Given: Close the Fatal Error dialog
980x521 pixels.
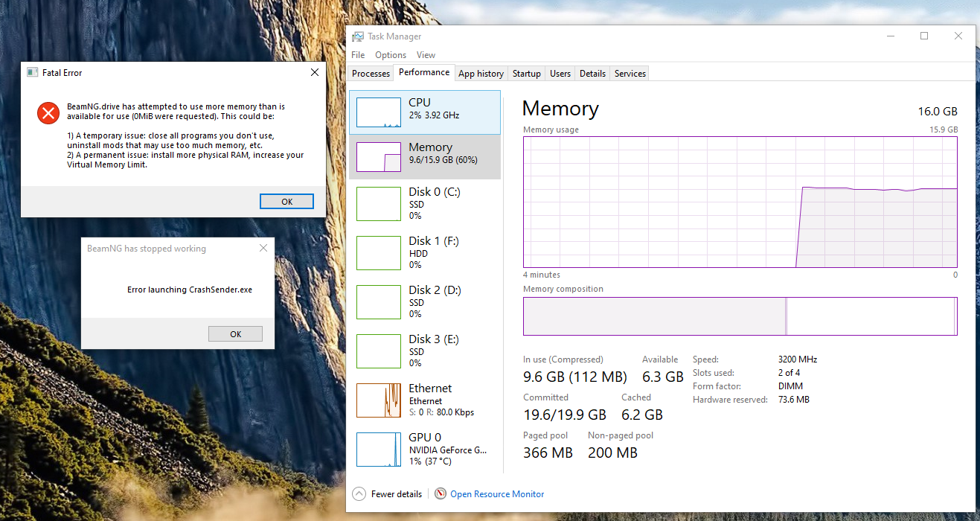Looking at the screenshot, I should pyautogui.click(x=315, y=72).
